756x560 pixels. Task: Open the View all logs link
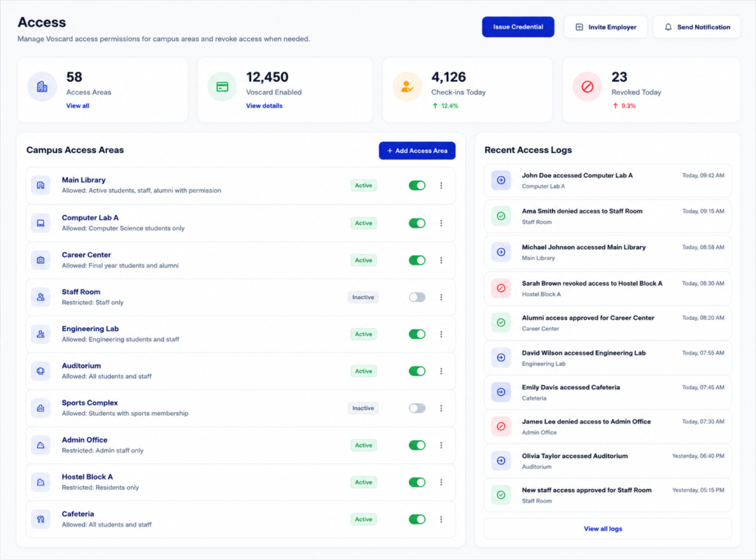pyautogui.click(x=602, y=529)
